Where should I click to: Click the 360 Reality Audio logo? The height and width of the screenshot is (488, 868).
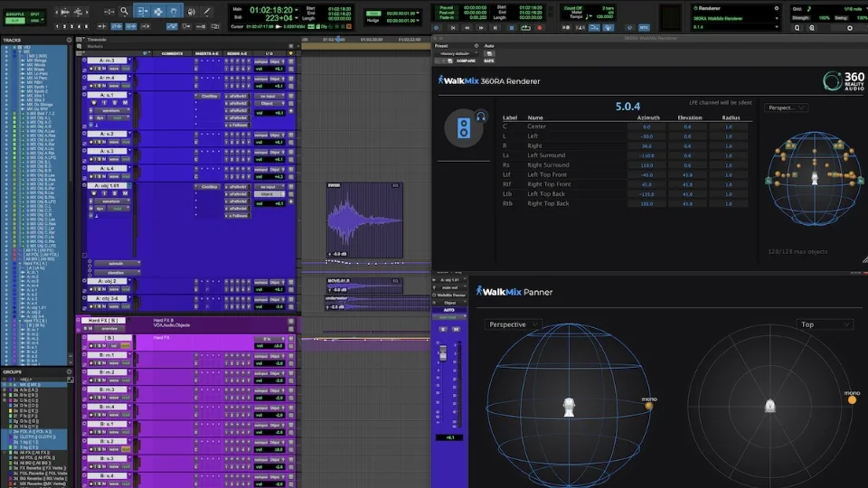pos(844,82)
